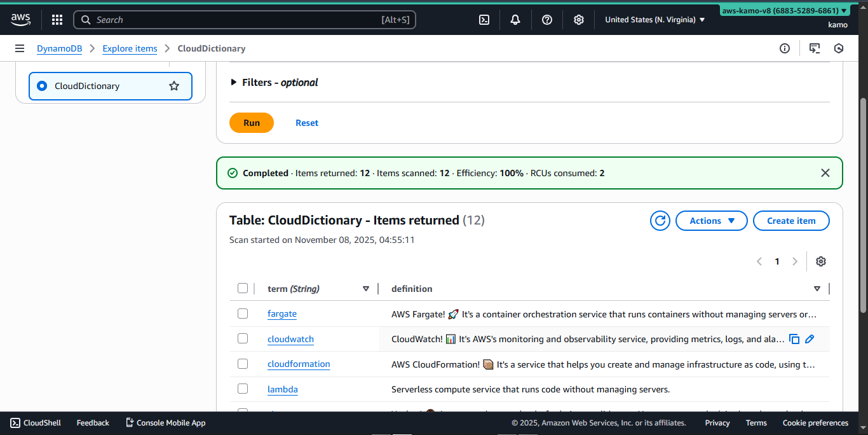
Task: Open the lambda item link
Action: (x=282, y=389)
